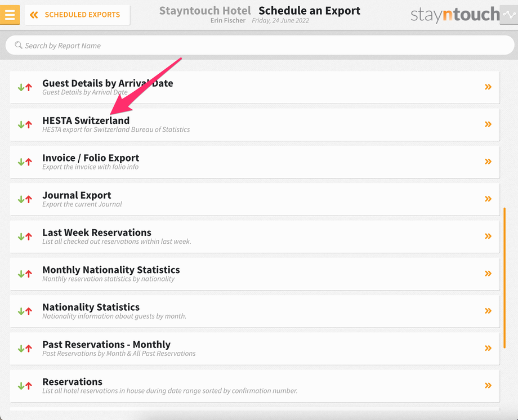This screenshot has width=518, height=420.
Task: Click the Search by Report Name field
Action: coord(260,45)
